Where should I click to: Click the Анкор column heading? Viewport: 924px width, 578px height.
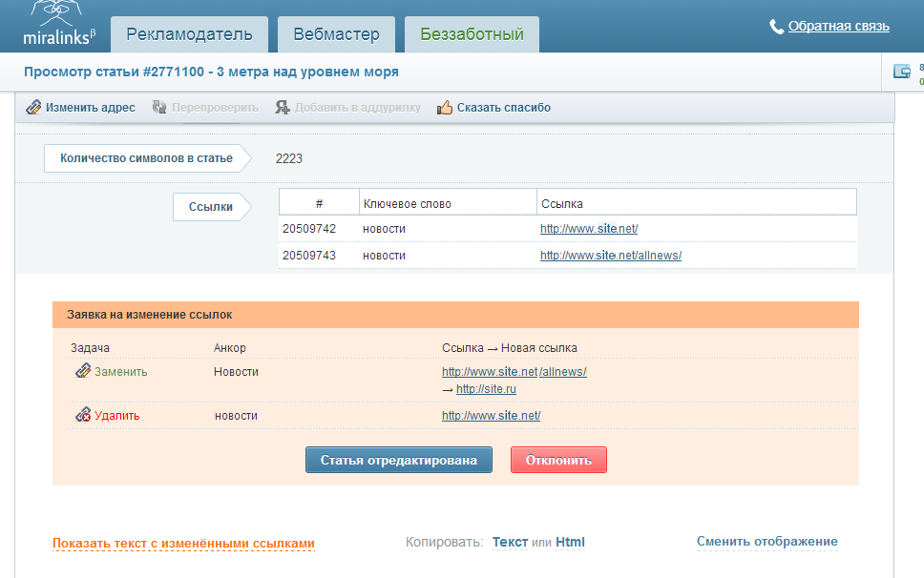coord(229,348)
